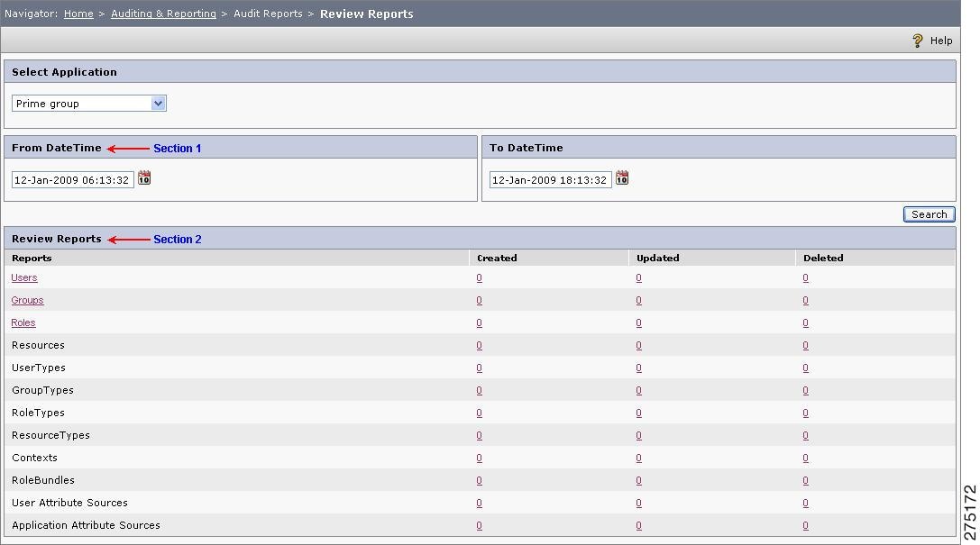The image size is (980, 545).
Task: Click Deleted count for Users row
Action: pyautogui.click(x=806, y=277)
